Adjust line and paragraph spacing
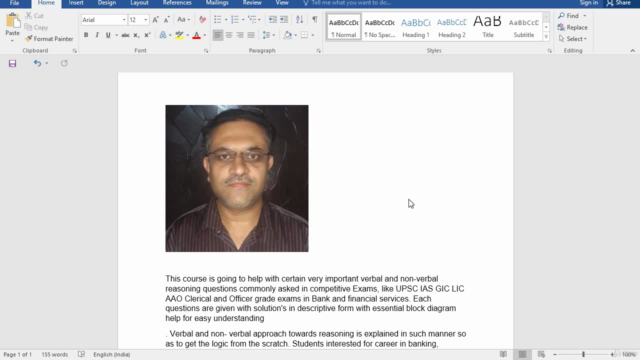Viewport: 640px width, 360px height. pyautogui.click(x=266, y=35)
